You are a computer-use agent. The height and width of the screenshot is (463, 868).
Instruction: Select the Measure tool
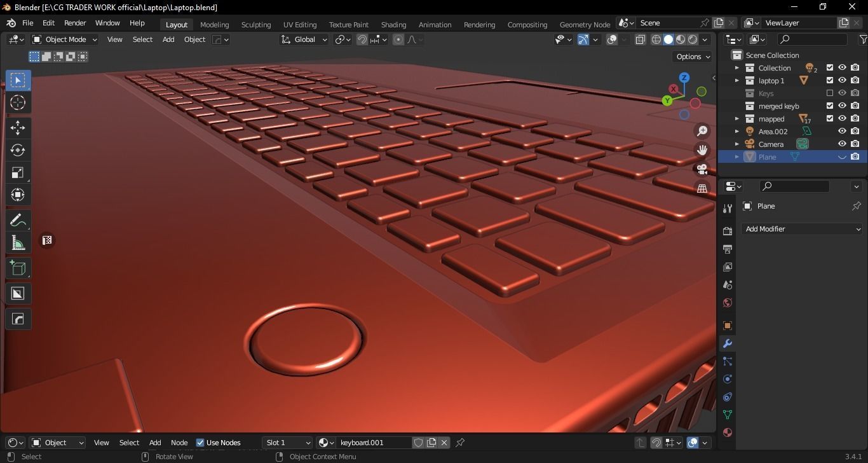pos(18,242)
